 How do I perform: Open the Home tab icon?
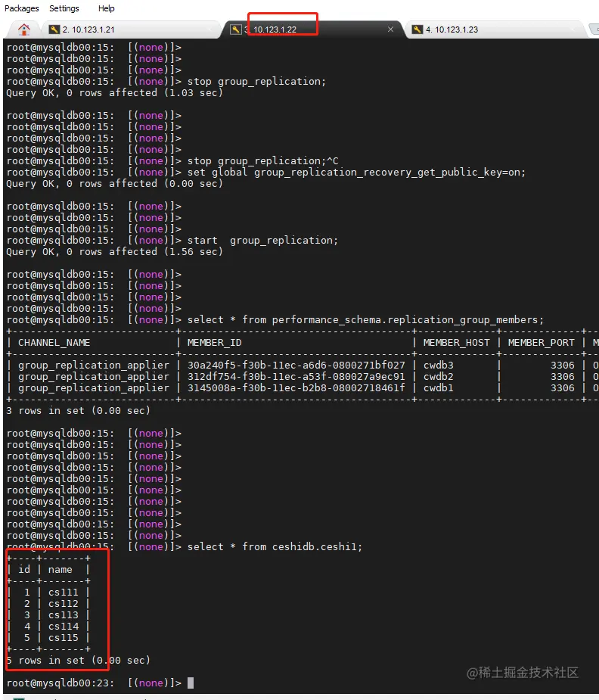(24, 30)
